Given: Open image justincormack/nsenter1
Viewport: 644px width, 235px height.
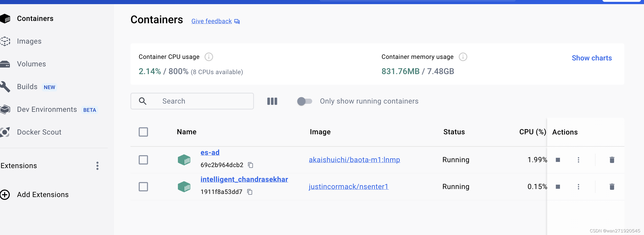Looking at the screenshot, I should tap(349, 187).
